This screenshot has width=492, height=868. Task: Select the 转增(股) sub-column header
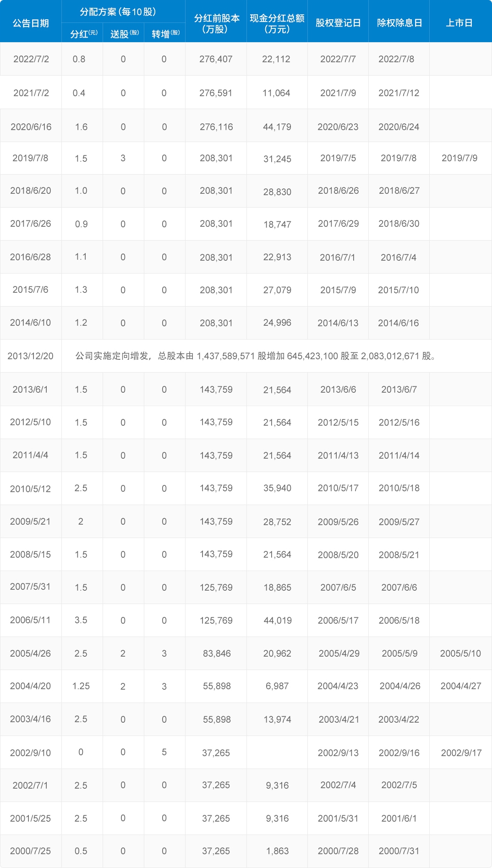coord(165,34)
